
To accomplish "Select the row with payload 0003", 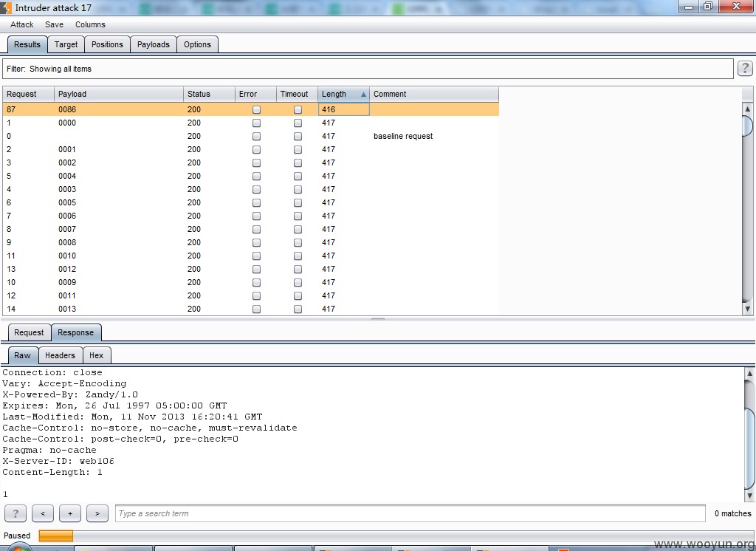I will tap(251, 189).
